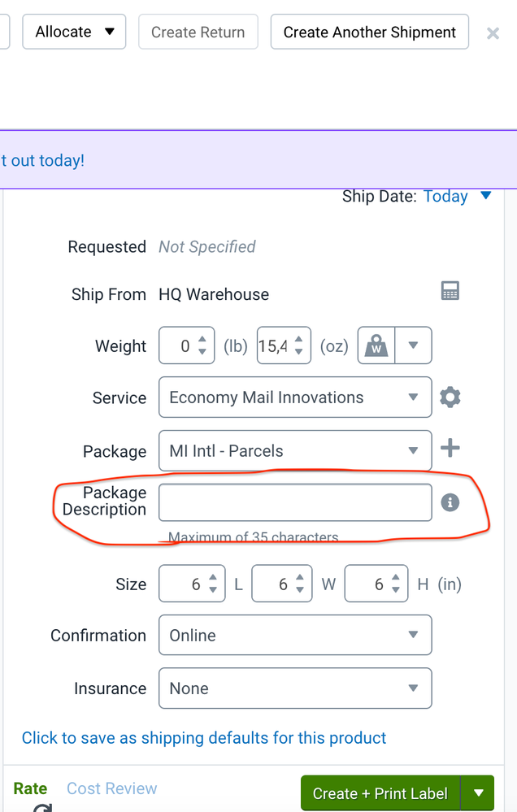
Task: Change Insurance from None
Action: 294,688
